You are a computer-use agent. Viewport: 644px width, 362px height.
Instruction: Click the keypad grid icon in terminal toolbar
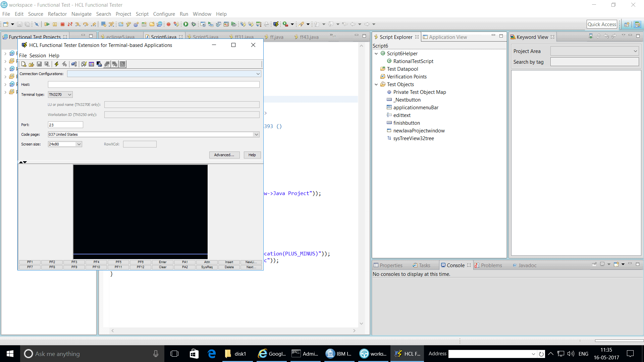91,64
